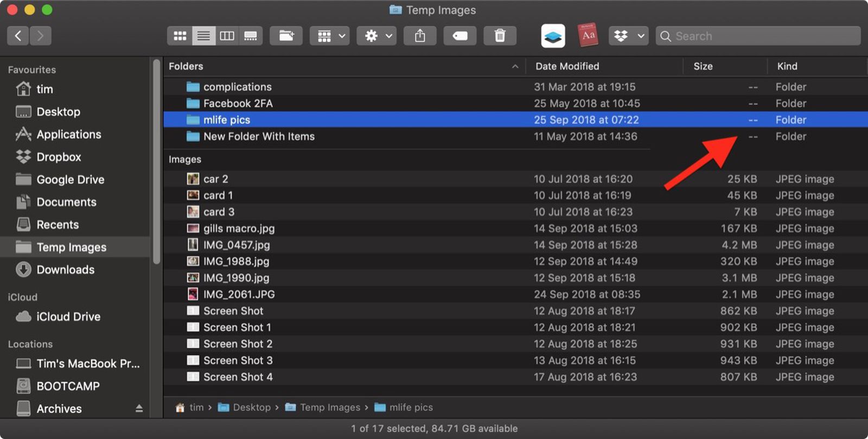This screenshot has height=439, width=868.
Task: Switch to gallery view mode
Action: [x=251, y=36]
